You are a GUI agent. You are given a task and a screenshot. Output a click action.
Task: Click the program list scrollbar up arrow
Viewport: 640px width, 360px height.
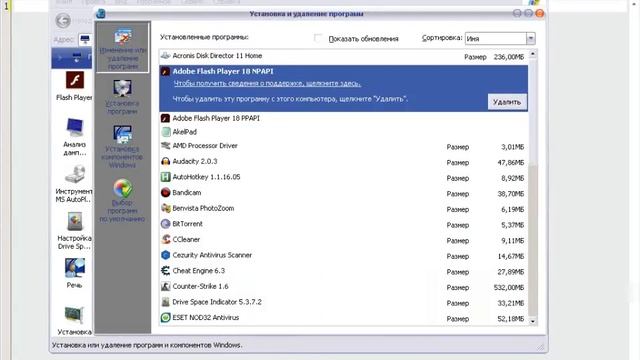pyautogui.click(x=533, y=54)
